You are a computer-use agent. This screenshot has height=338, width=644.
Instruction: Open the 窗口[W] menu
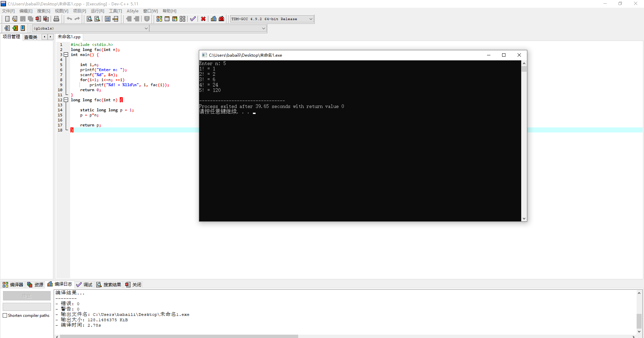point(150,11)
